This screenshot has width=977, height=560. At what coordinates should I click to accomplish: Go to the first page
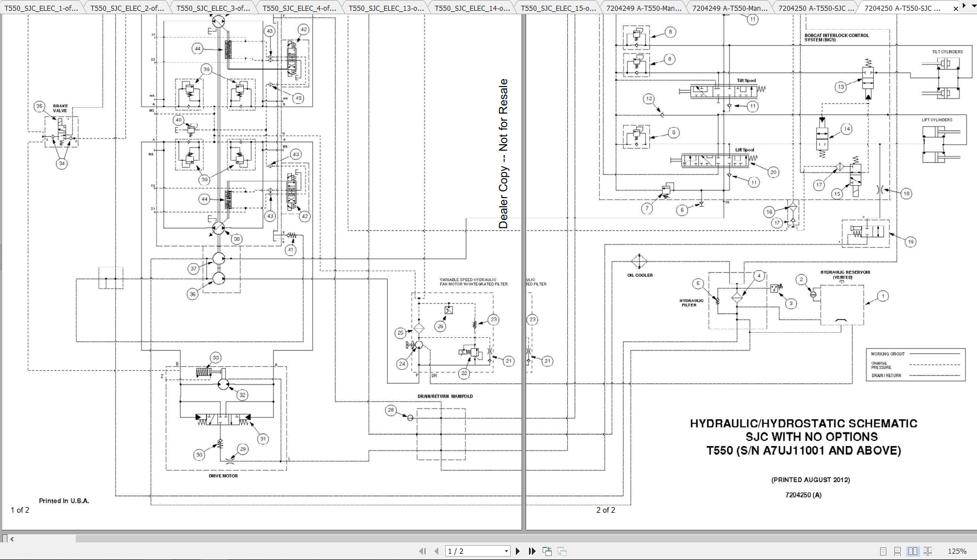[422, 551]
